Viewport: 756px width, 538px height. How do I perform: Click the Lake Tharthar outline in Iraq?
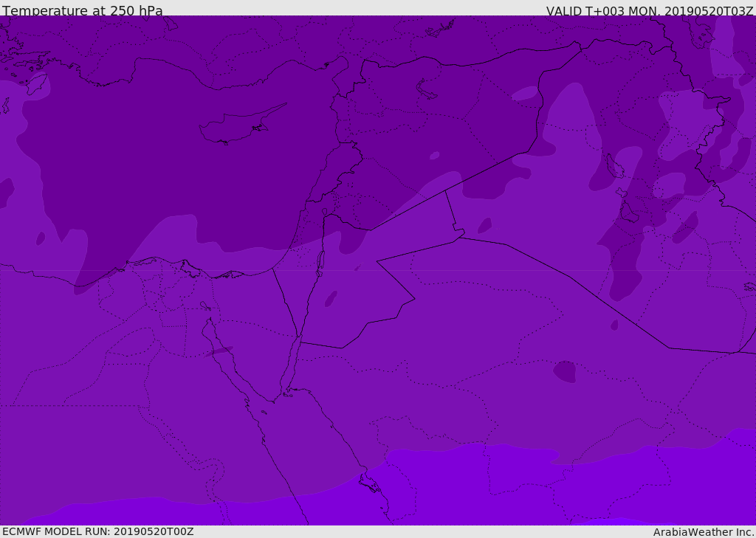click(614, 165)
